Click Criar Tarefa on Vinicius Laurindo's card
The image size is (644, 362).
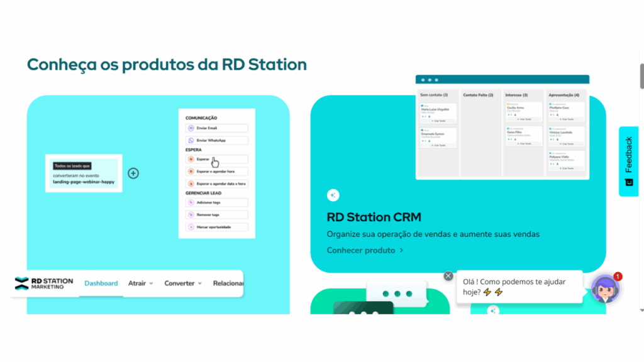point(567,144)
